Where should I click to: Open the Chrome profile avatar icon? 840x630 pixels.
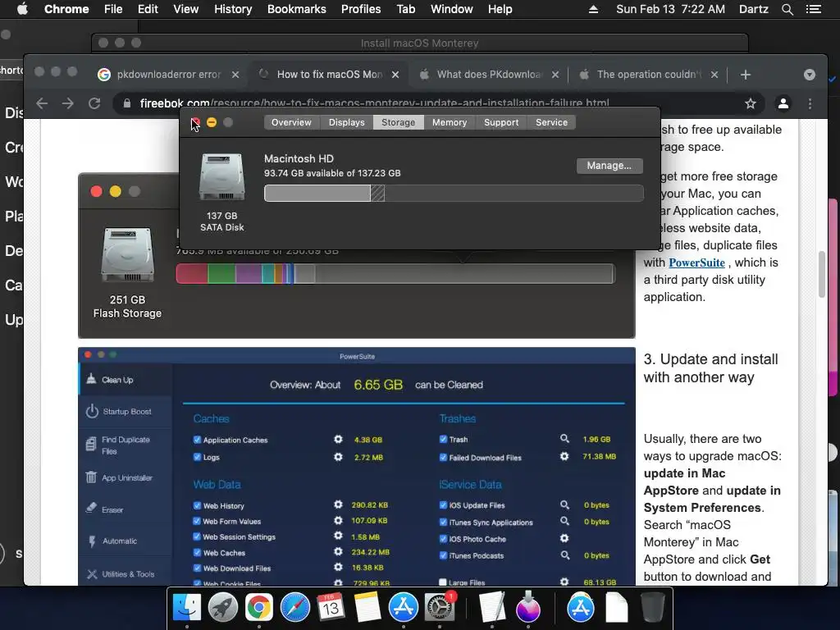(x=783, y=103)
